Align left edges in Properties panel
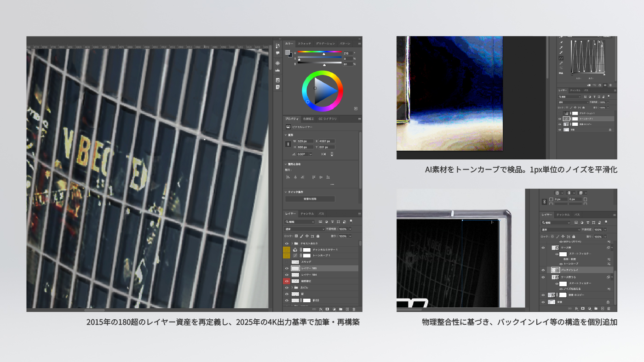Screen dimensions: 644x362 [x=288, y=177]
